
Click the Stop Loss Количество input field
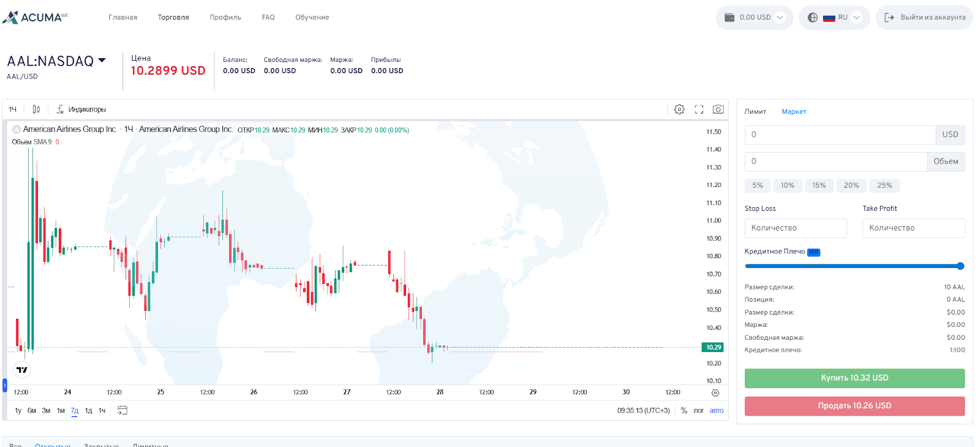(796, 228)
